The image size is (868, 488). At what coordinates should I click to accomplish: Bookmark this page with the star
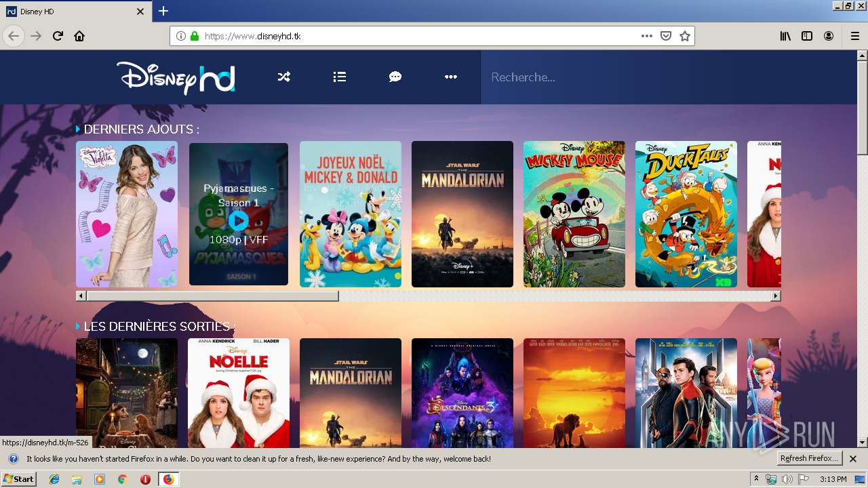click(x=685, y=36)
